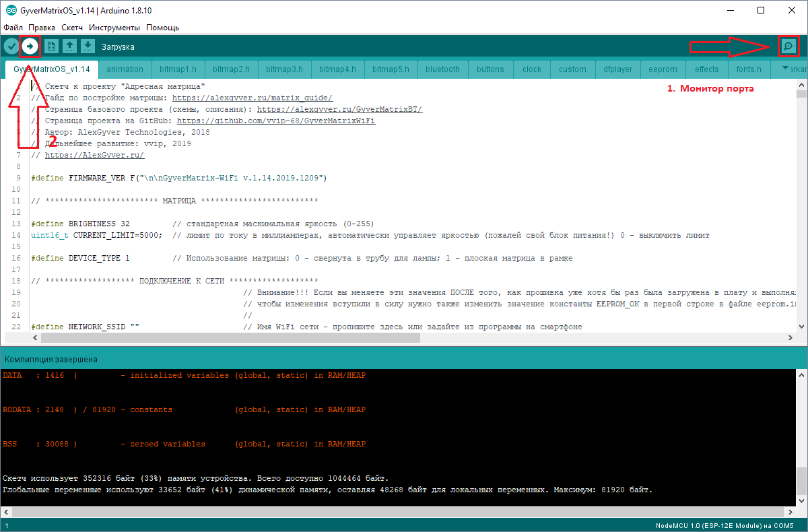
Task: Open the Скетч menu
Action: coord(72,28)
